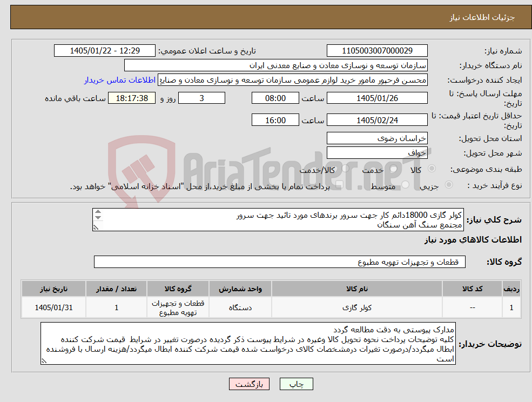
Task: Click the اطلاعات کالاهای مورد نیاز heading
Action: click(473, 240)
